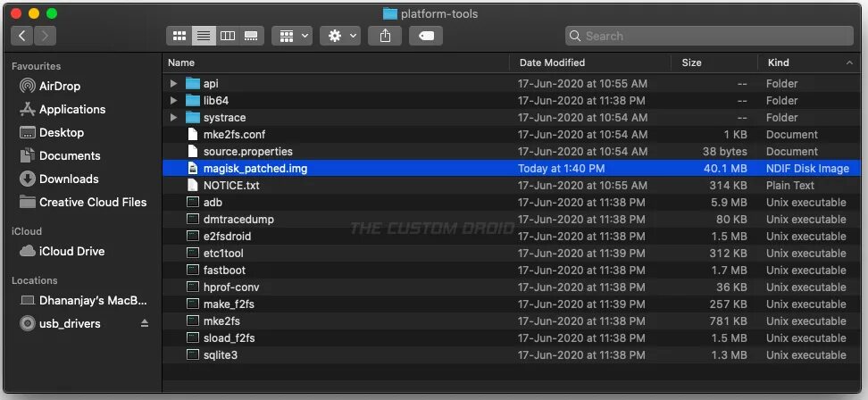
Task: Select the hprof-conv executable icon
Action: 192,287
